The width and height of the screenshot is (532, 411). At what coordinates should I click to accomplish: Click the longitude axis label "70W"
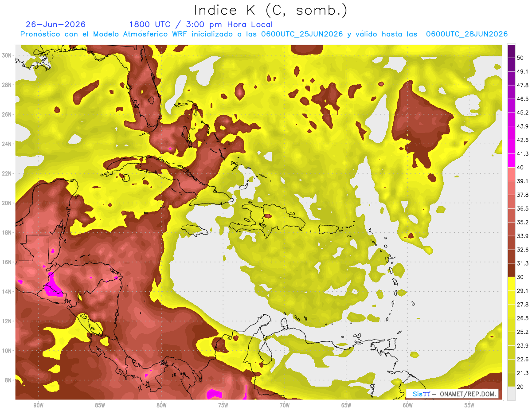tap(285, 405)
